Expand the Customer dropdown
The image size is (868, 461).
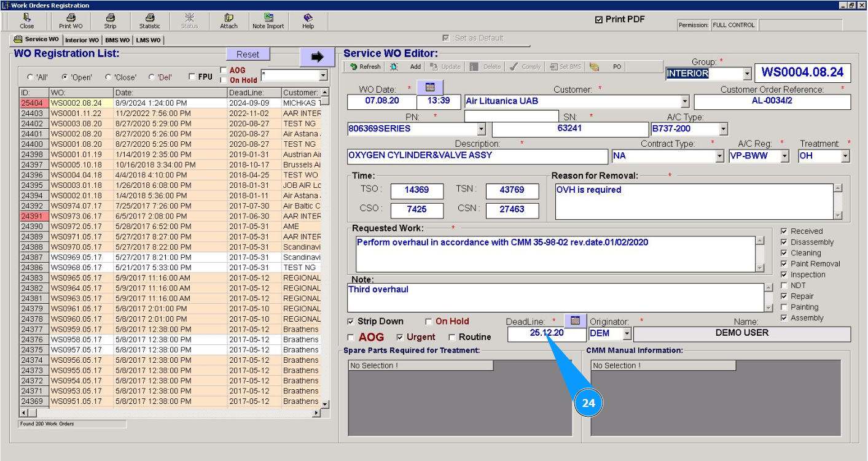point(685,101)
